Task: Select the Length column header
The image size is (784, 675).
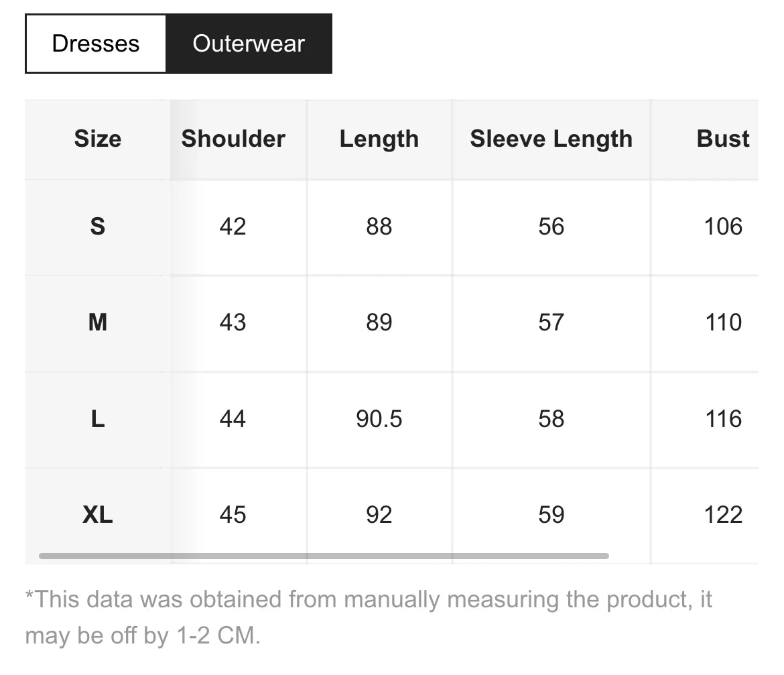Action: (x=379, y=139)
